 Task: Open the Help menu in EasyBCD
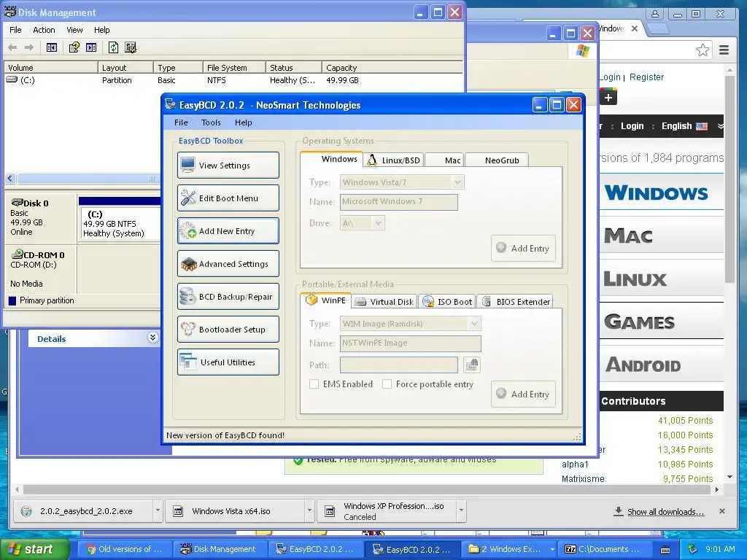point(244,122)
